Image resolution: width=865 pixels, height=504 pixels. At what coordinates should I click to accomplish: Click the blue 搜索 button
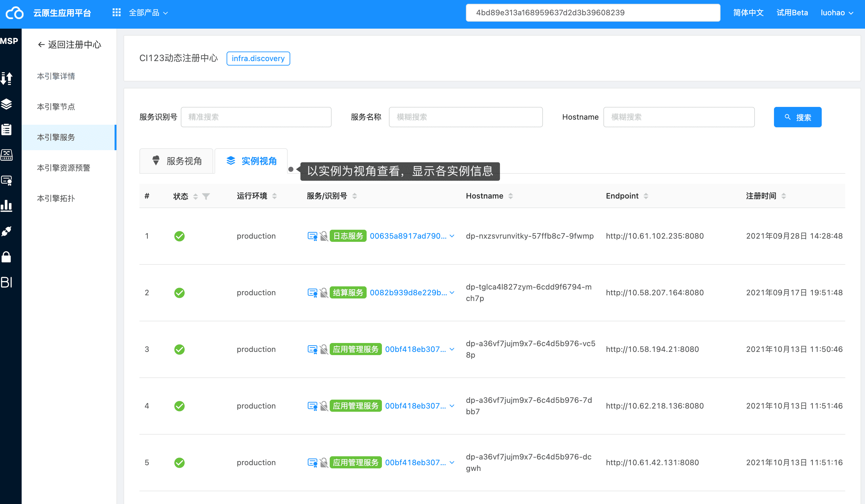click(x=798, y=117)
